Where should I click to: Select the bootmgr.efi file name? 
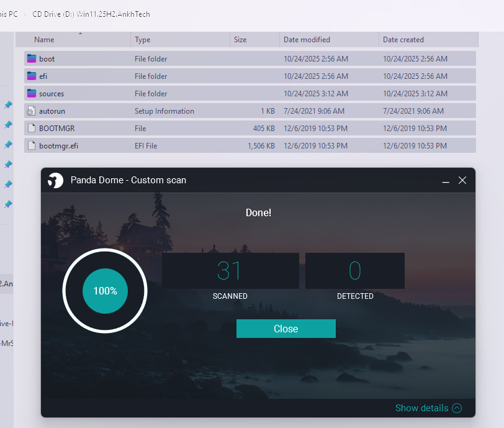click(58, 146)
